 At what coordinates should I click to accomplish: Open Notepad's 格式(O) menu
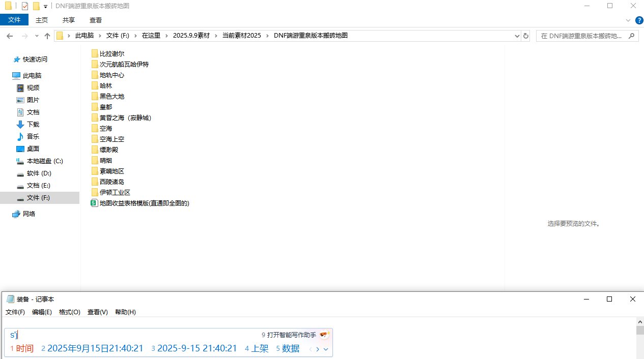pos(69,312)
